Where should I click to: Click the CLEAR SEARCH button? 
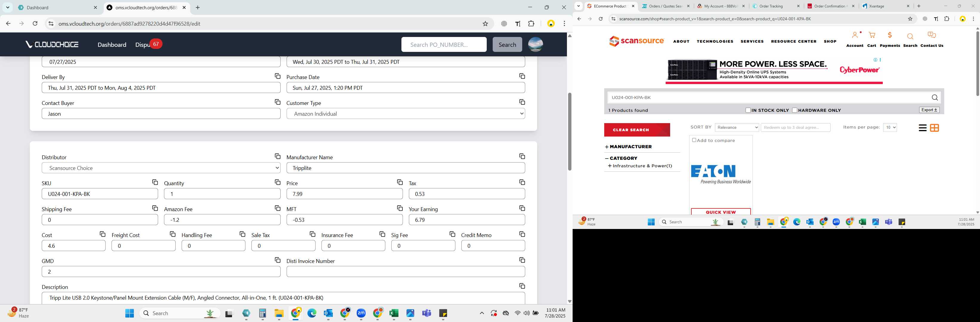tap(637, 130)
